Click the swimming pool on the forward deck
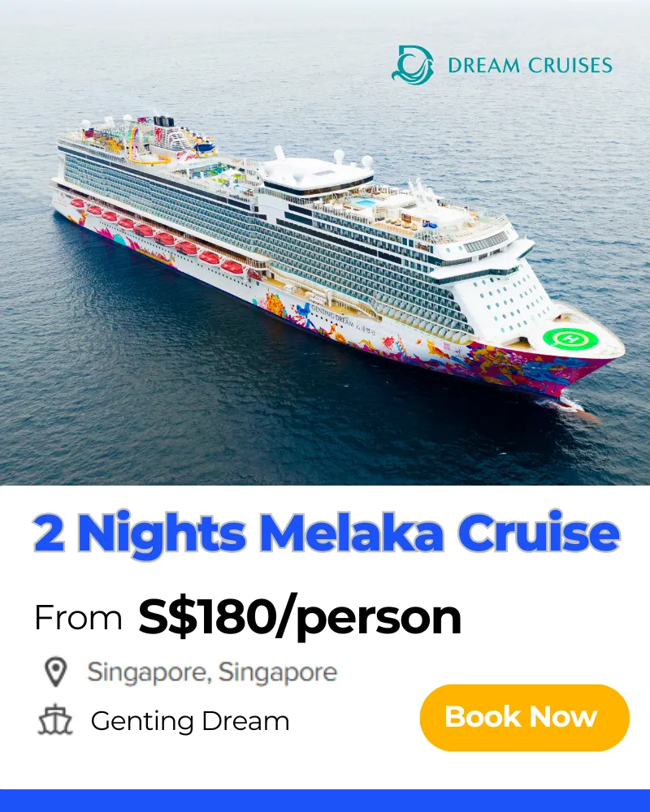650x812 pixels. tap(365, 202)
